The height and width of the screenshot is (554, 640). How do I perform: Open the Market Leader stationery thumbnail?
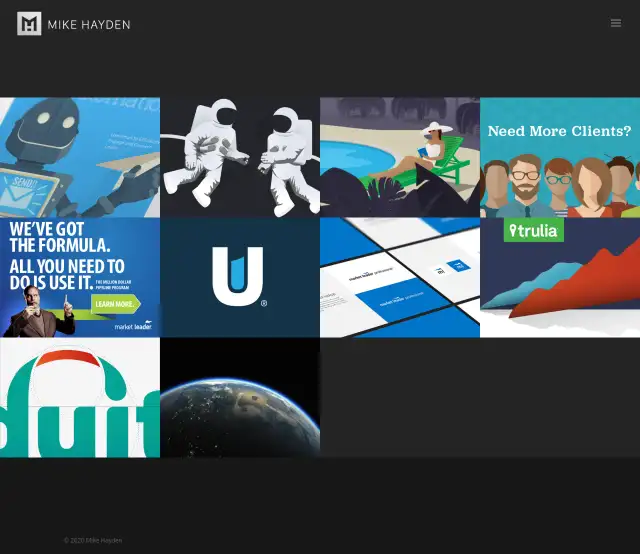[x=400, y=277]
